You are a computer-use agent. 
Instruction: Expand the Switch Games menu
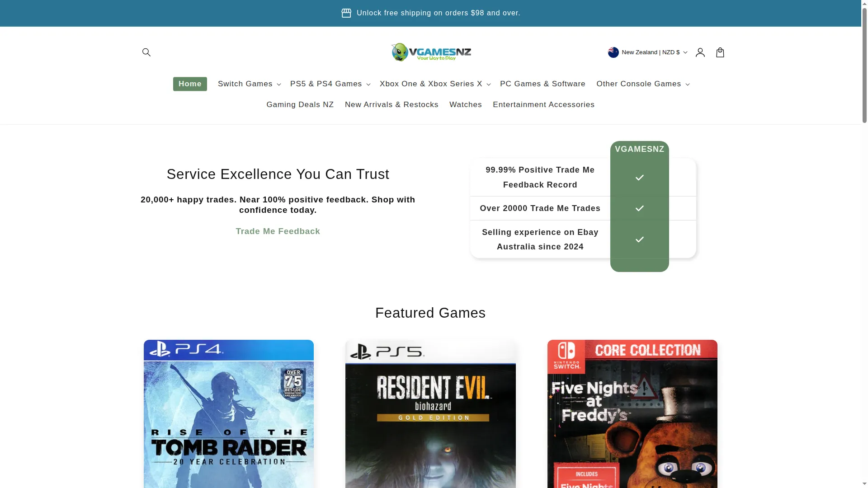(249, 84)
